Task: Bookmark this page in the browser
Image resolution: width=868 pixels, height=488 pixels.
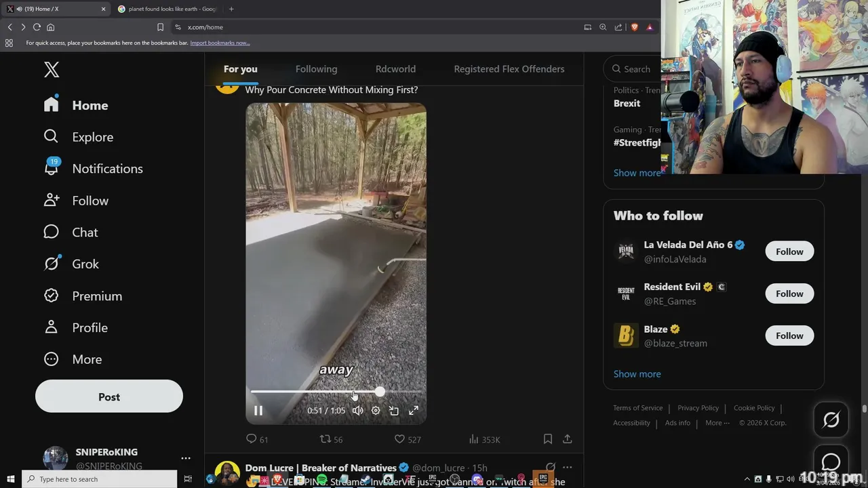Action: click(160, 27)
